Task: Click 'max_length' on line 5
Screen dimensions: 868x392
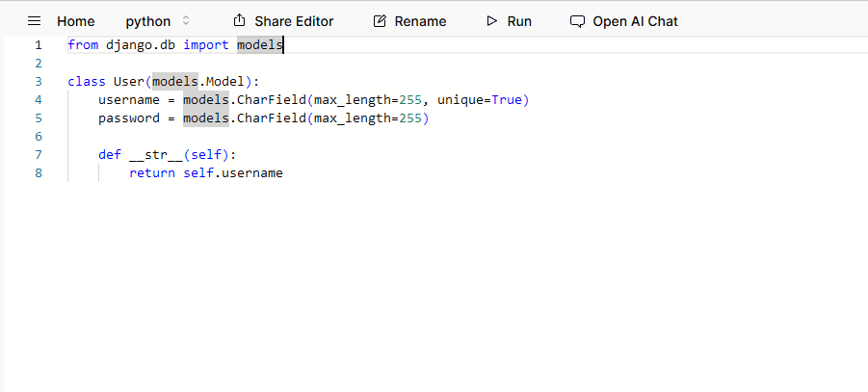Action: [352, 118]
